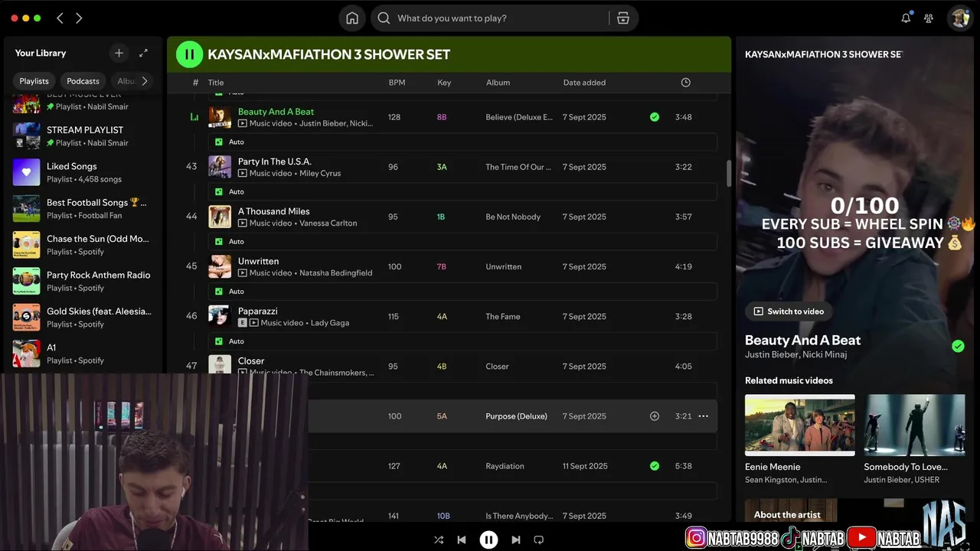Open Chase the Sun playlist
The width and height of the screenshot is (980, 551).
point(82,245)
